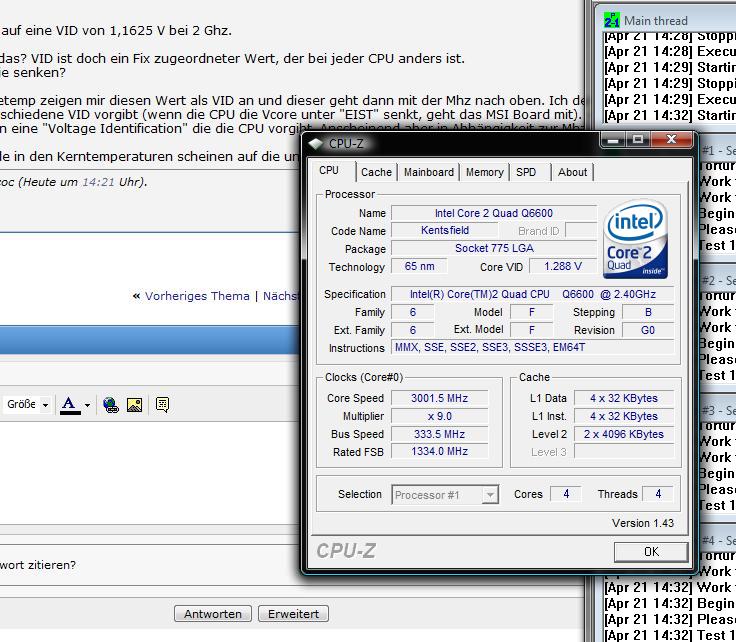Click the Multiplier value x 9.0
736x642 pixels.
(x=439, y=416)
